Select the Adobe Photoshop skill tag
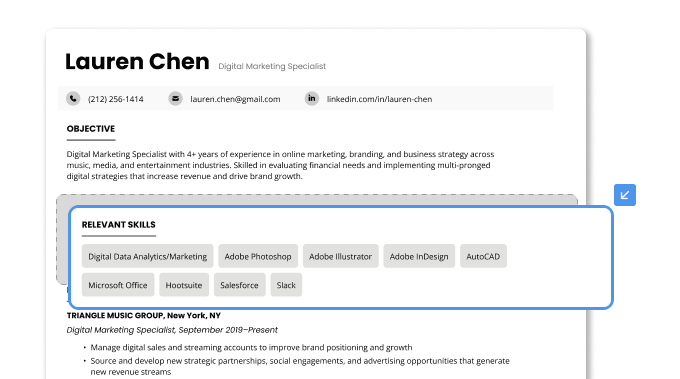This screenshot has height=379, width=680. pos(258,256)
